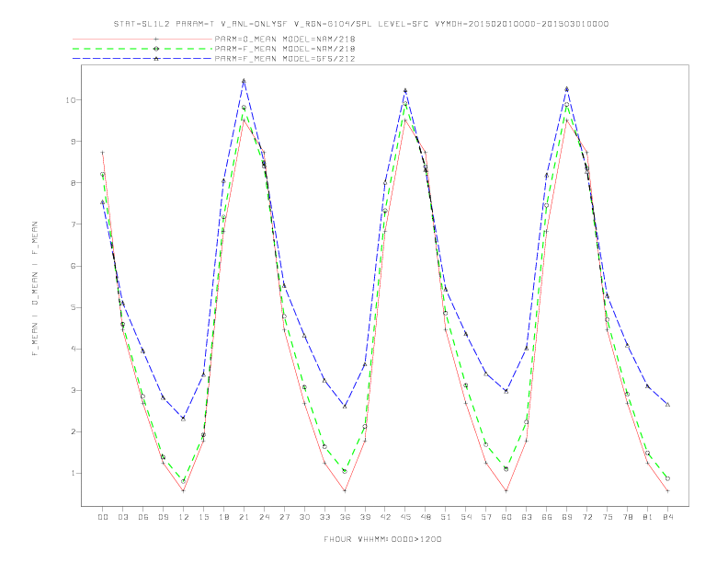Click the red observed plus marker at hour 00
The width and height of the screenshot is (728, 563).
[103, 153]
